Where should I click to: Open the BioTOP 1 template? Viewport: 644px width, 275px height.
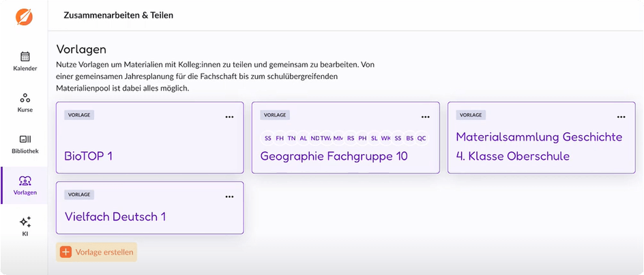tap(89, 156)
